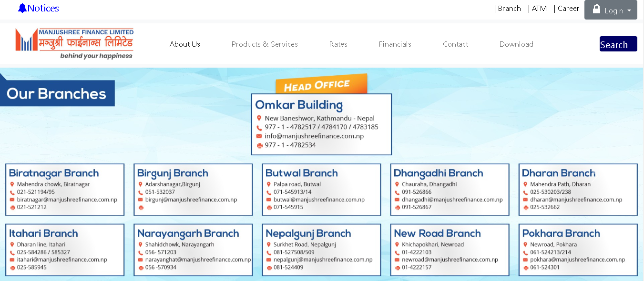Click the Birgunj Branch heading
The width and height of the screenshot is (644, 281).
click(x=173, y=173)
